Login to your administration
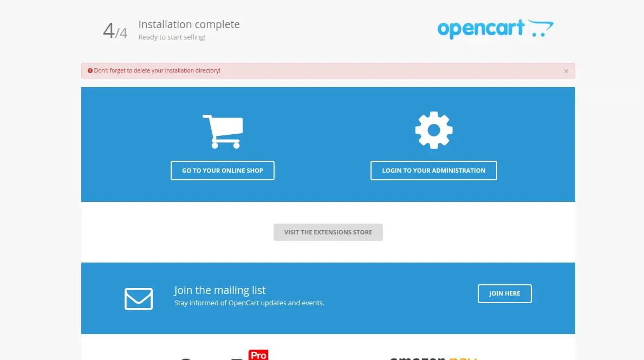Viewport: 644px width, 360px height. (x=434, y=171)
